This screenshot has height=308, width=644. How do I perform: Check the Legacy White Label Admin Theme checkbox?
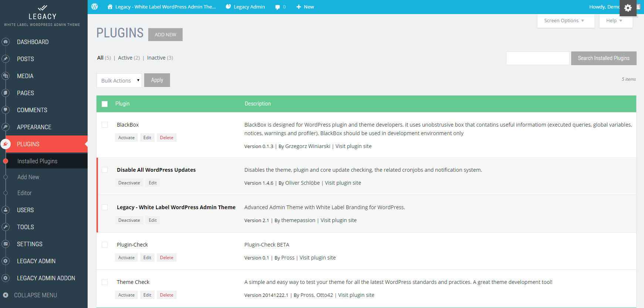105,207
